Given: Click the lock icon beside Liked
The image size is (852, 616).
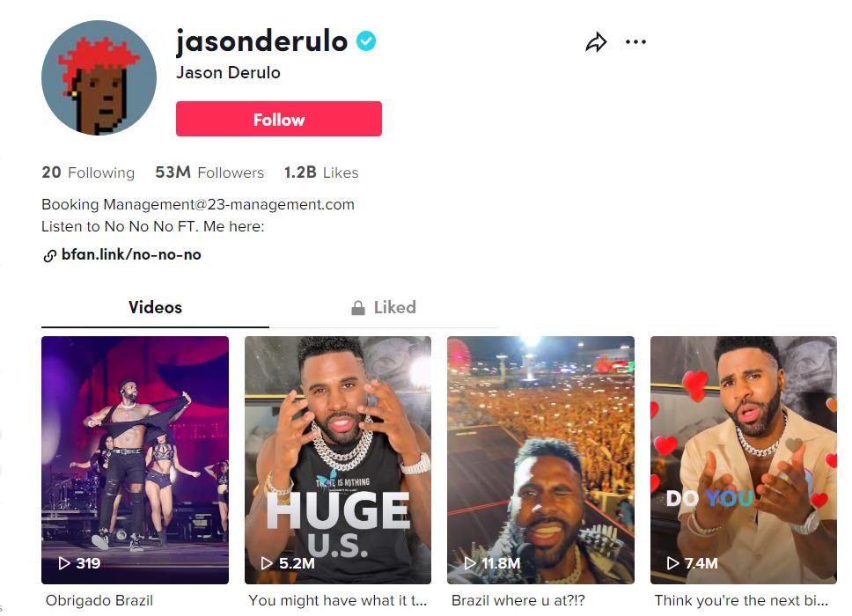Looking at the screenshot, I should point(358,308).
